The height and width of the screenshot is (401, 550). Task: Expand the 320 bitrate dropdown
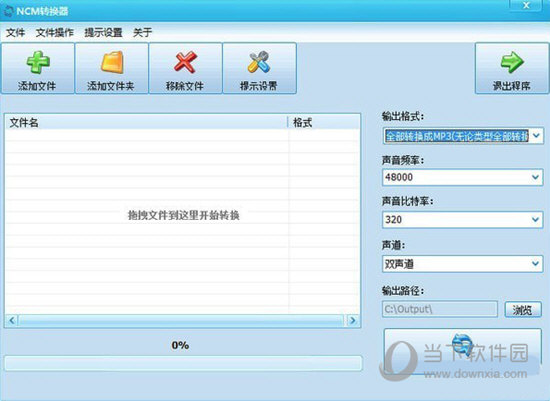click(536, 220)
